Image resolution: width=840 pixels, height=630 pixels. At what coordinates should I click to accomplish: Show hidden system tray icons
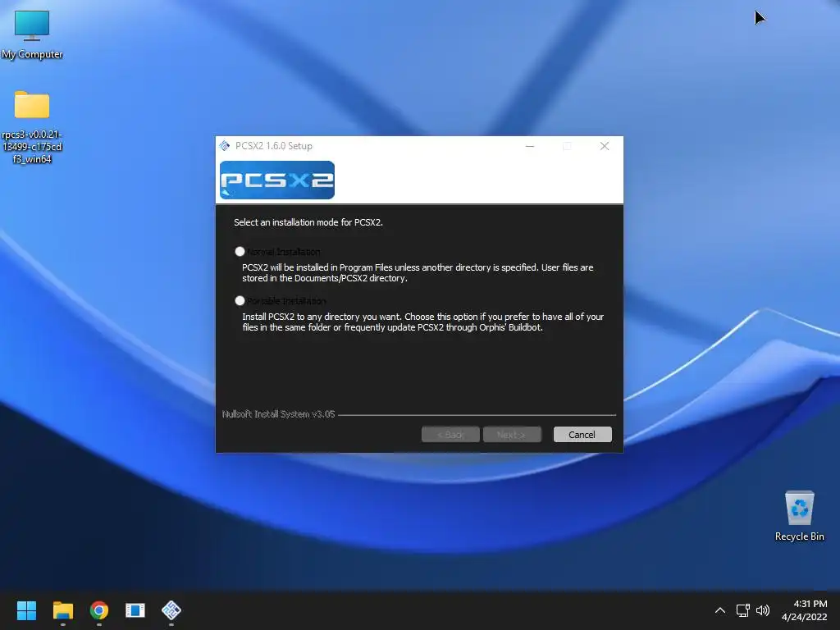point(720,610)
